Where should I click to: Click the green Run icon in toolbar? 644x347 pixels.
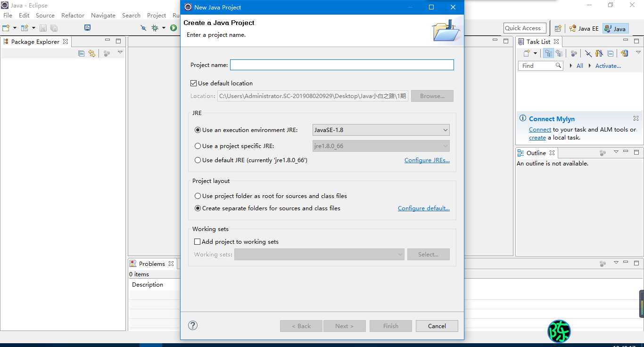(x=173, y=28)
